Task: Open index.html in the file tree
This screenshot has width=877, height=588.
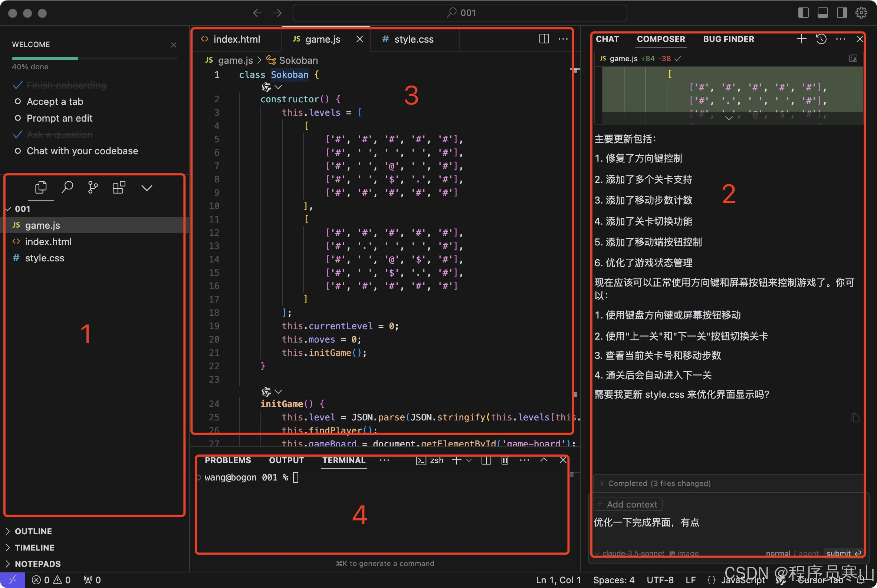Action: pyautogui.click(x=48, y=241)
